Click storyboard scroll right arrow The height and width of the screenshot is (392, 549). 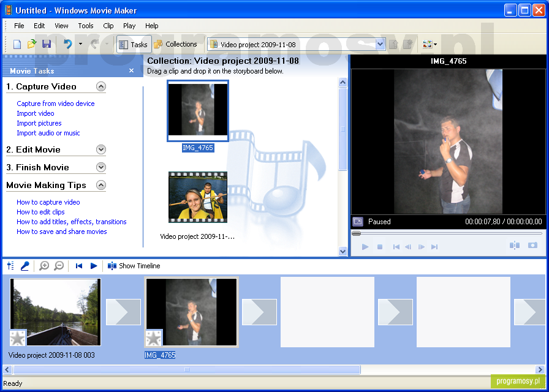point(540,369)
